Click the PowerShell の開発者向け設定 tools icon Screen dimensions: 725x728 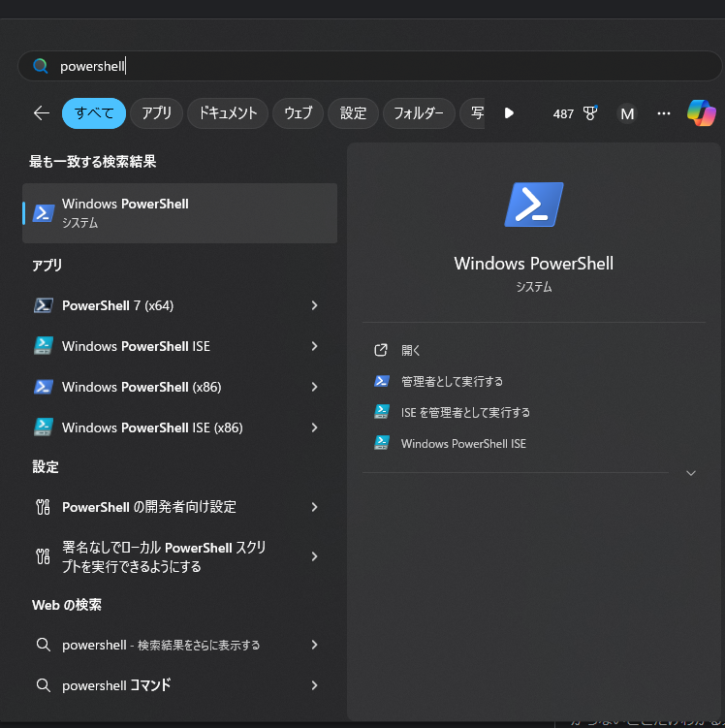pyautogui.click(x=43, y=507)
